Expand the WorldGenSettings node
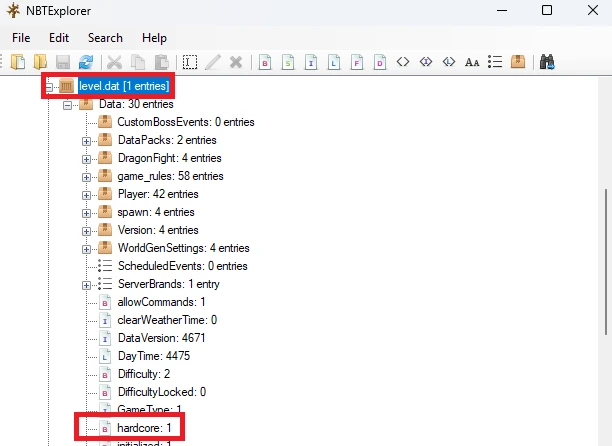This screenshot has width=612, height=446. [86, 249]
